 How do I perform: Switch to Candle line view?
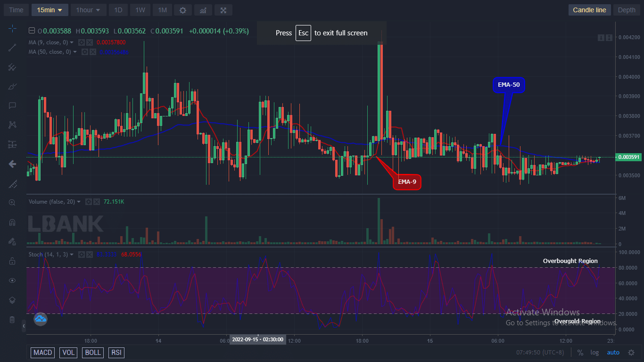[589, 10]
